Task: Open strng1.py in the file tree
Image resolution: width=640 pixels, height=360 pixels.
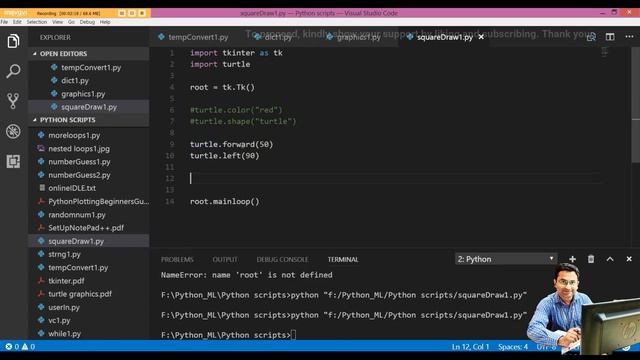Action: tap(89, 254)
